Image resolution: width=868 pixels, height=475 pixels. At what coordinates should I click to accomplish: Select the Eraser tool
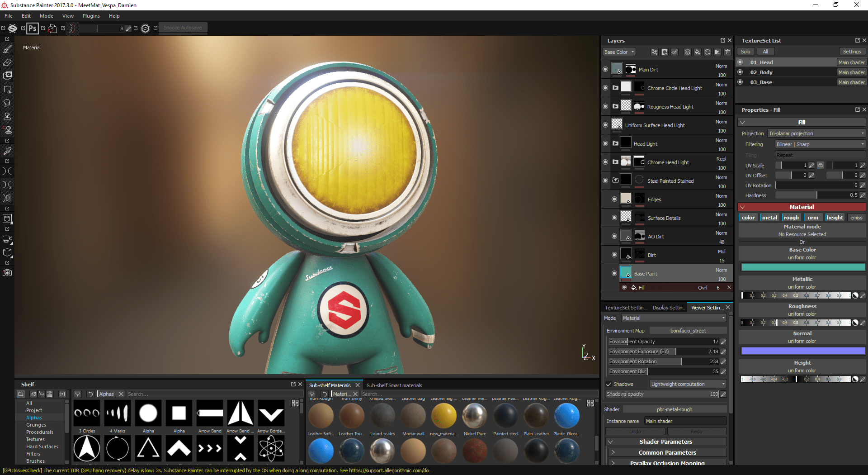click(x=7, y=62)
